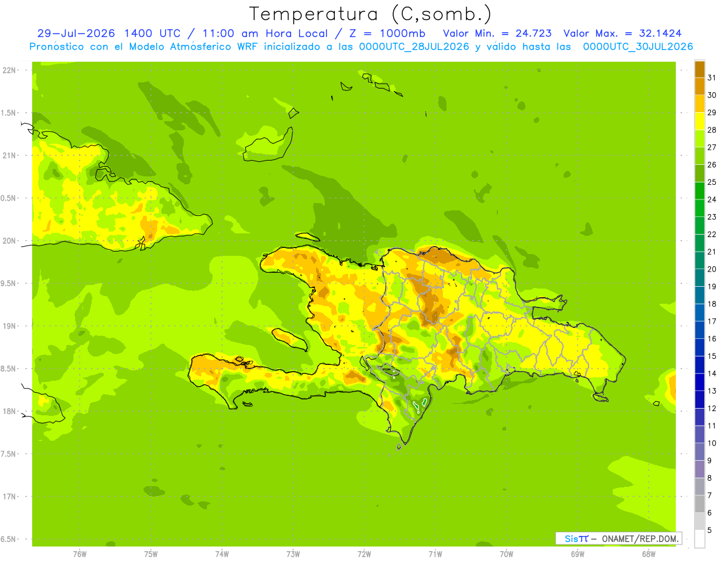This screenshot has width=728, height=562.
Task: Click the 76W longitude axis label
Action: pyautogui.click(x=79, y=554)
